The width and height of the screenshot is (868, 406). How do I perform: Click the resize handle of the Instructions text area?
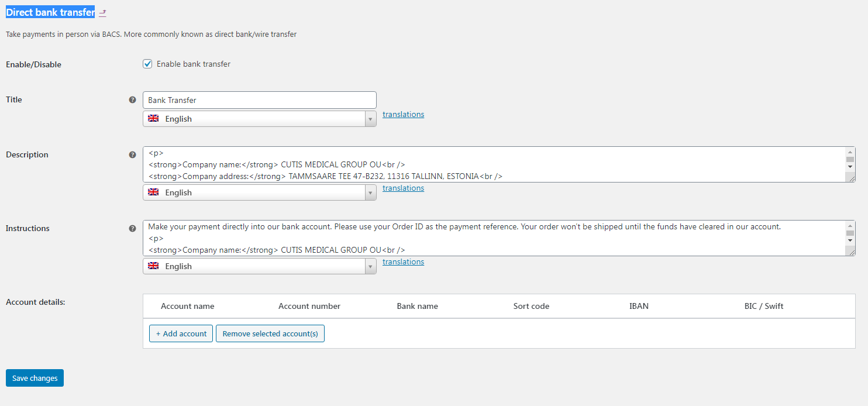tap(852, 252)
